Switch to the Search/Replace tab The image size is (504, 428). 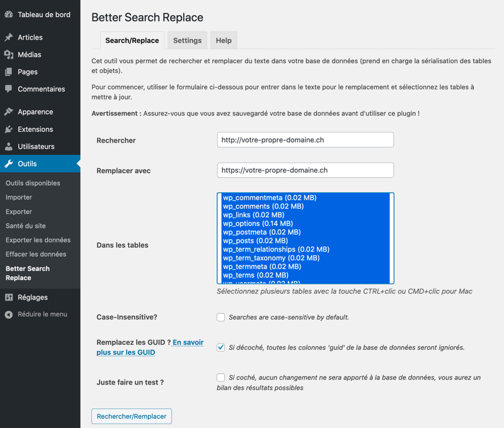pyautogui.click(x=132, y=40)
